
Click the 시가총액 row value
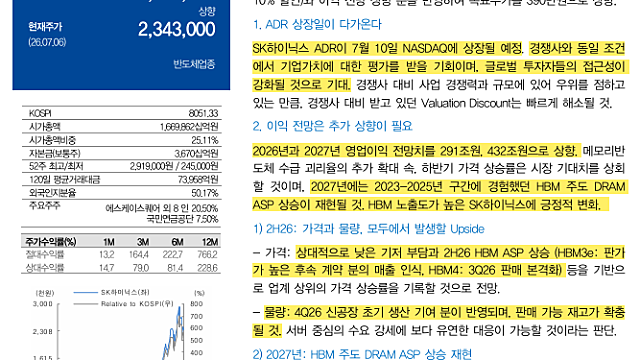(189, 127)
